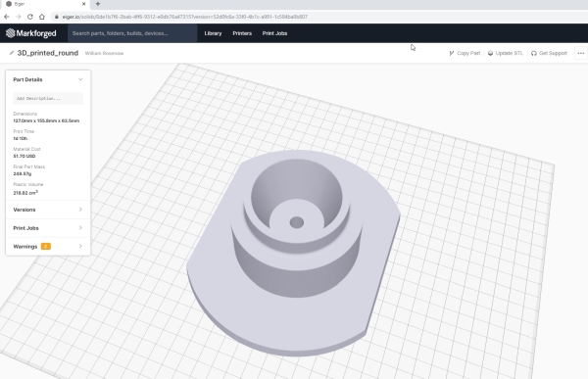Screen dimensions: 588x379
Task: Click the dimensions value 127.0mm x 155.8mm
Action: 46,120
